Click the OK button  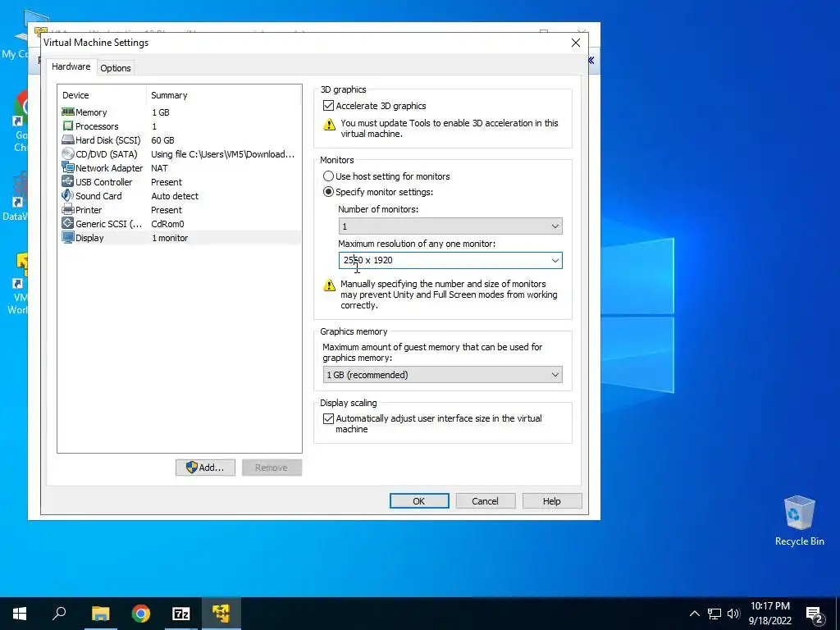pos(419,501)
